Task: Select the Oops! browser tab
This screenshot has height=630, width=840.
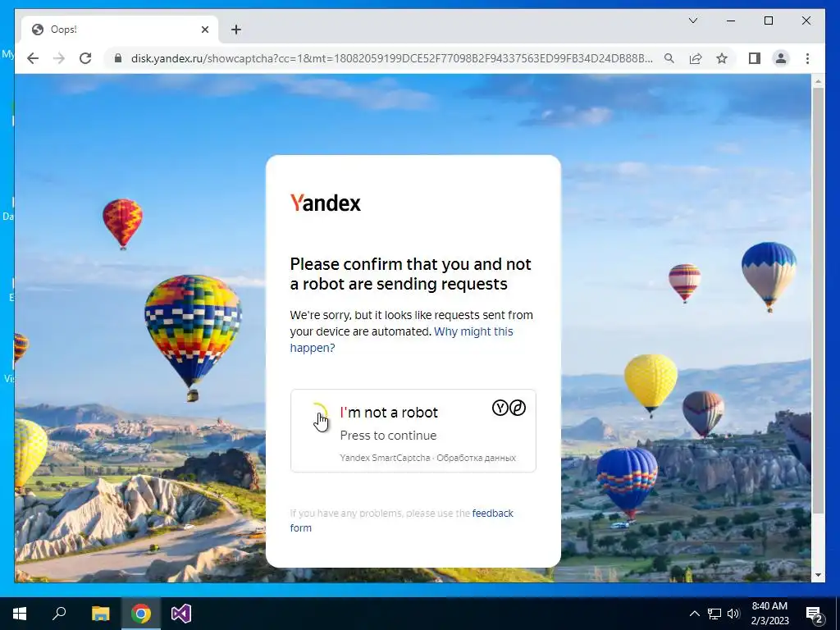Action: [120, 30]
